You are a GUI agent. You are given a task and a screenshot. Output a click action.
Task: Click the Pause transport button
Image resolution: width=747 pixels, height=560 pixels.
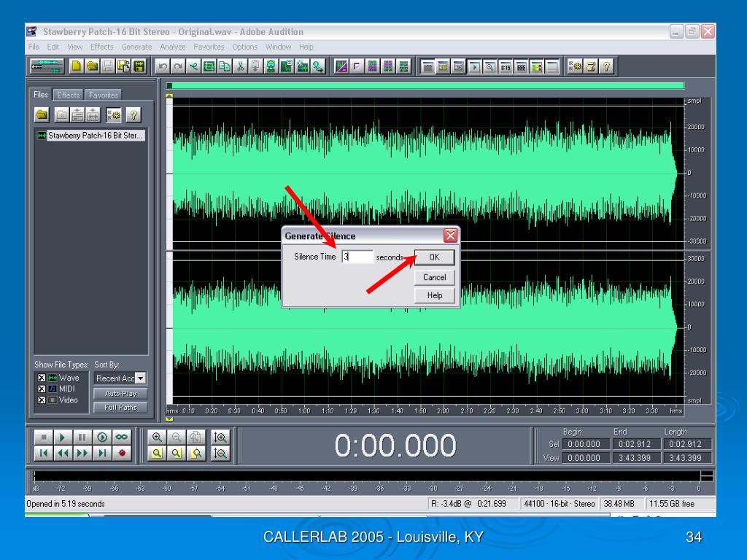tap(82, 437)
